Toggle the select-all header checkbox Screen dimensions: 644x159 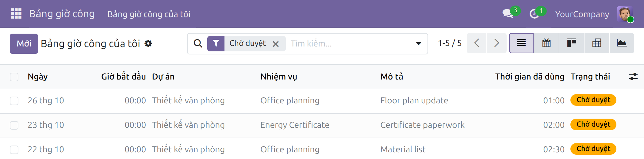click(x=14, y=77)
